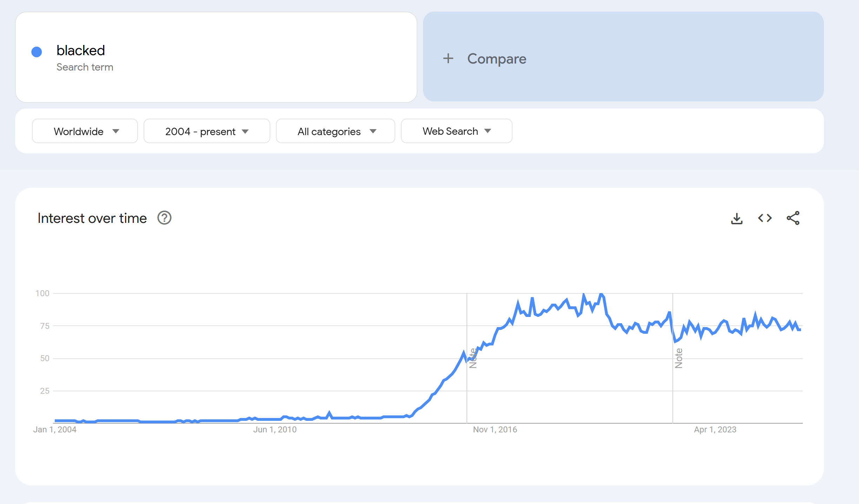
Task: Open the Web Search type dropdown
Action: tap(450, 131)
